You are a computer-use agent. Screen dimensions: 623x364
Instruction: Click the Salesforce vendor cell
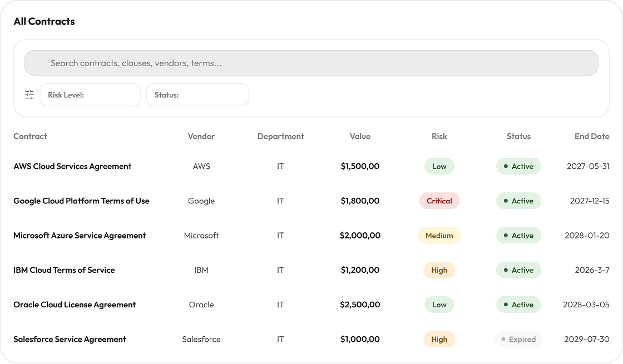201,339
